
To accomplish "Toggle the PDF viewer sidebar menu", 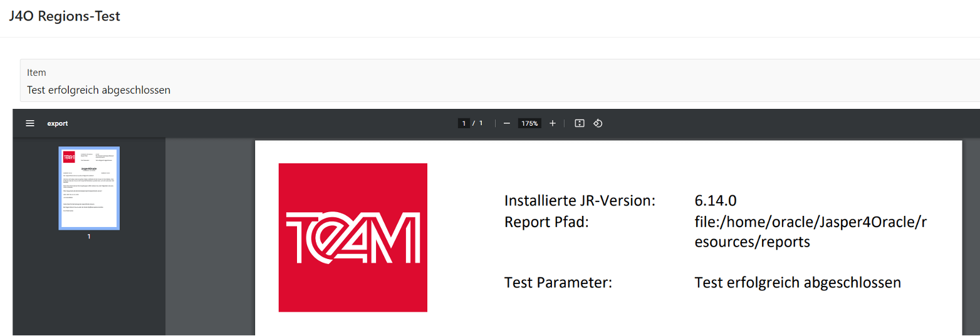I will point(30,123).
